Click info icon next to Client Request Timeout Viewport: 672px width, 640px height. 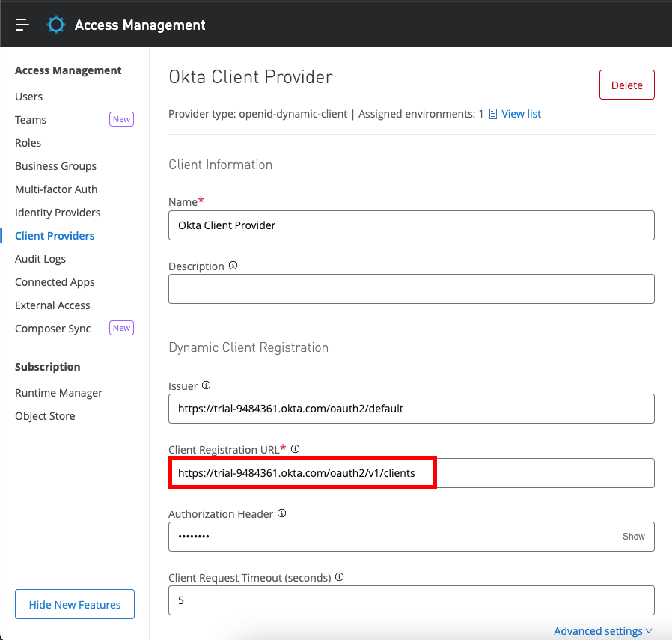tap(340, 577)
